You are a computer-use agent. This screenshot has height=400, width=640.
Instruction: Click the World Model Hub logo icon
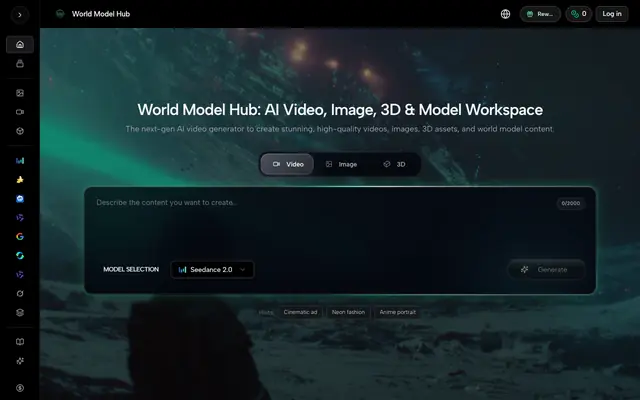[x=60, y=14]
